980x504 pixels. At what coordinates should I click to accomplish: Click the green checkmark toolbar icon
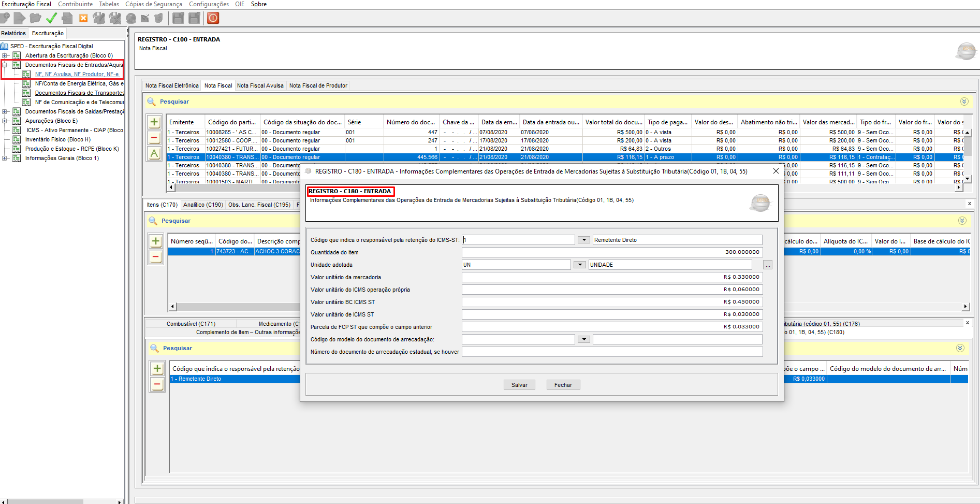click(x=51, y=18)
